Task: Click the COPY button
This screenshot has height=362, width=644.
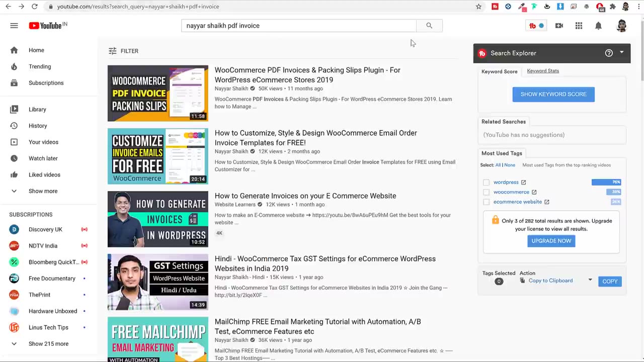Action: (610, 282)
